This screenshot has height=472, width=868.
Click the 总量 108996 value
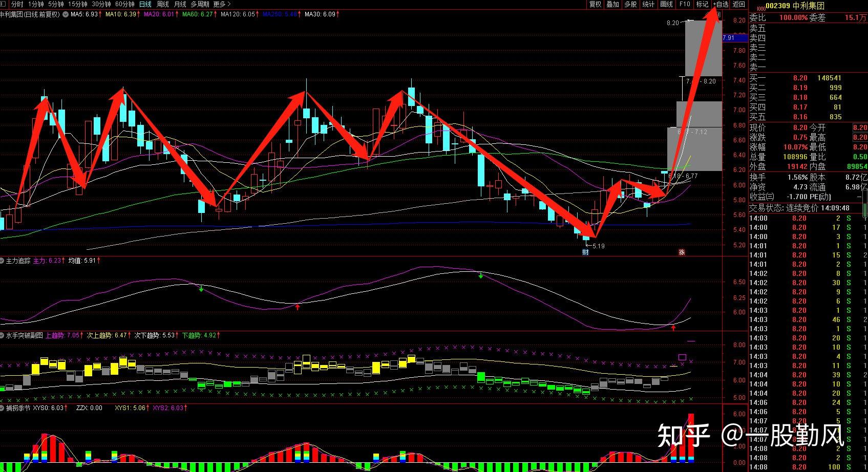796,157
